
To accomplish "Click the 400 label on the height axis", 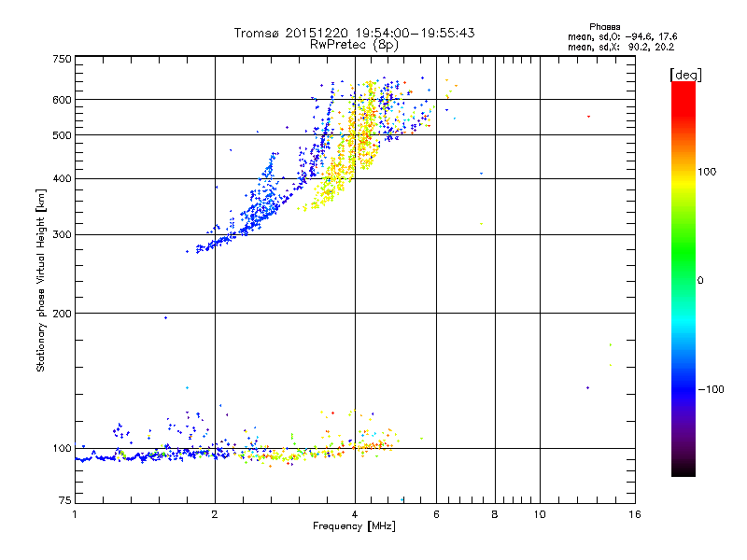I will pos(62,179).
